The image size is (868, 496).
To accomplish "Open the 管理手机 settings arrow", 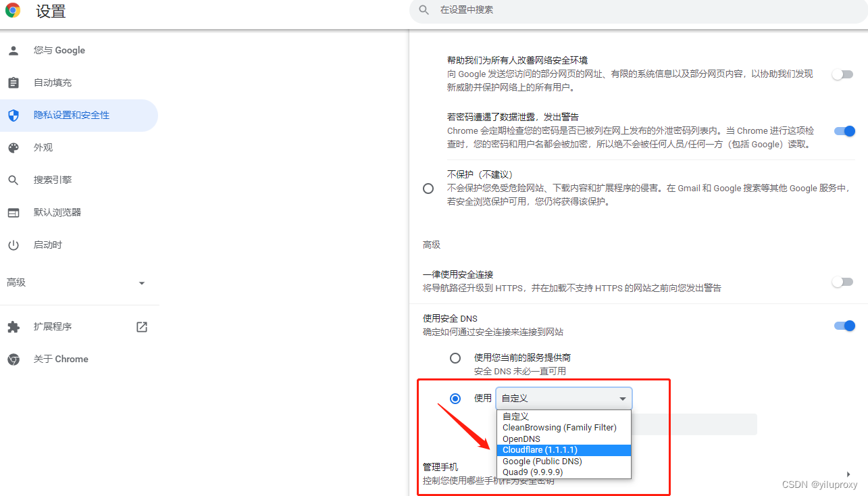I will [x=848, y=474].
